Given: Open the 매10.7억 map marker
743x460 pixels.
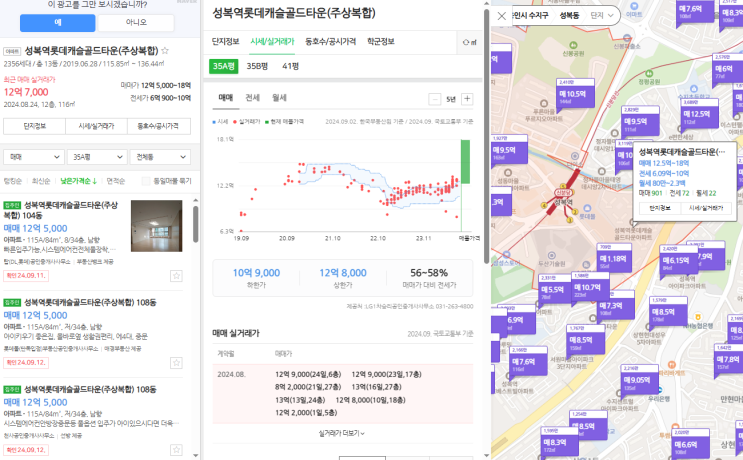Looking at the screenshot, I should [x=589, y=287].
